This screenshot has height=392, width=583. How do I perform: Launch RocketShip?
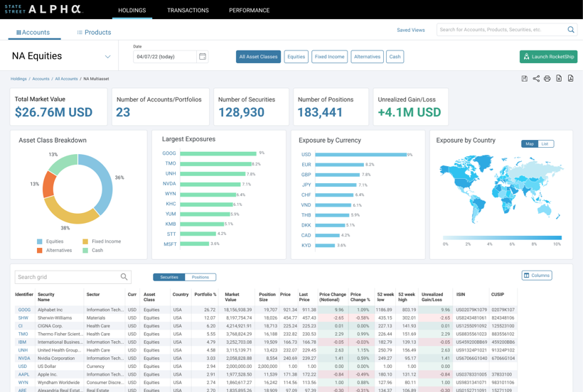[548, 57]
